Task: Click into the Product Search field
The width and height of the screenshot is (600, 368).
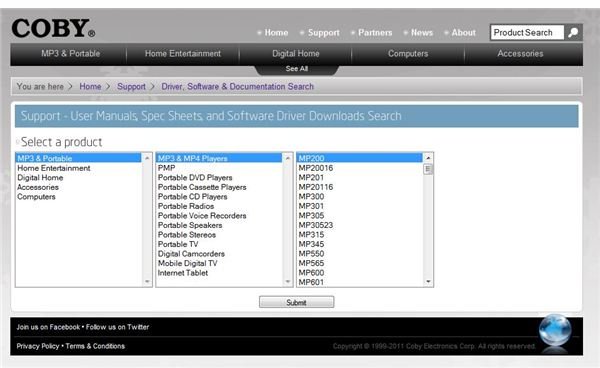Action: pyautogui.click(x=527, y=33)
